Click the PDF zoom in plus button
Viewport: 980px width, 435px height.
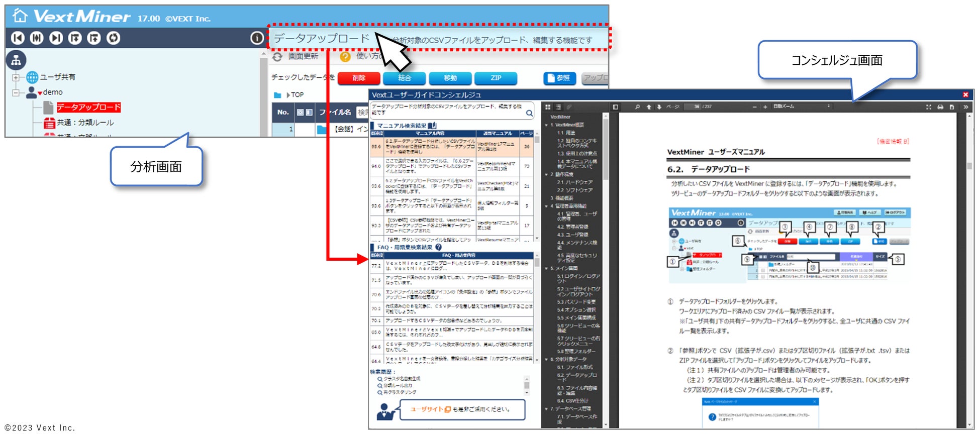pos(765,107)
